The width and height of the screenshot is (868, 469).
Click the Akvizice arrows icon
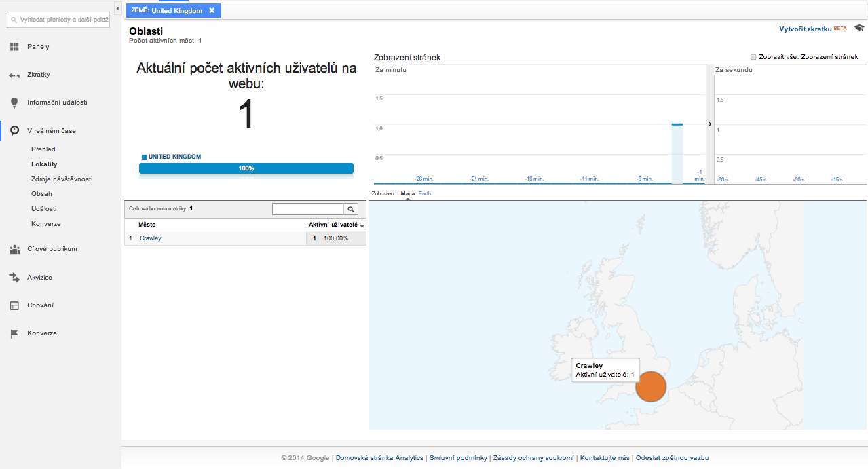click(14, 278)
